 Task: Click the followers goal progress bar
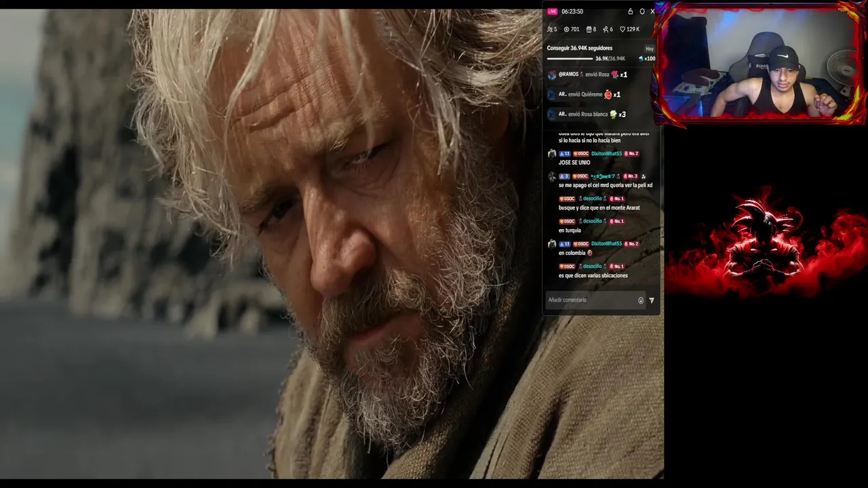tap(570, 59)
